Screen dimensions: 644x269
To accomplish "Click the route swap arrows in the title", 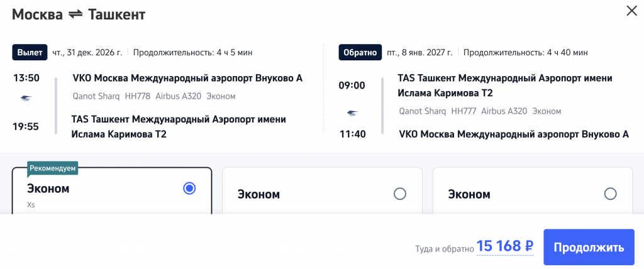I will [x=75, y=14].
